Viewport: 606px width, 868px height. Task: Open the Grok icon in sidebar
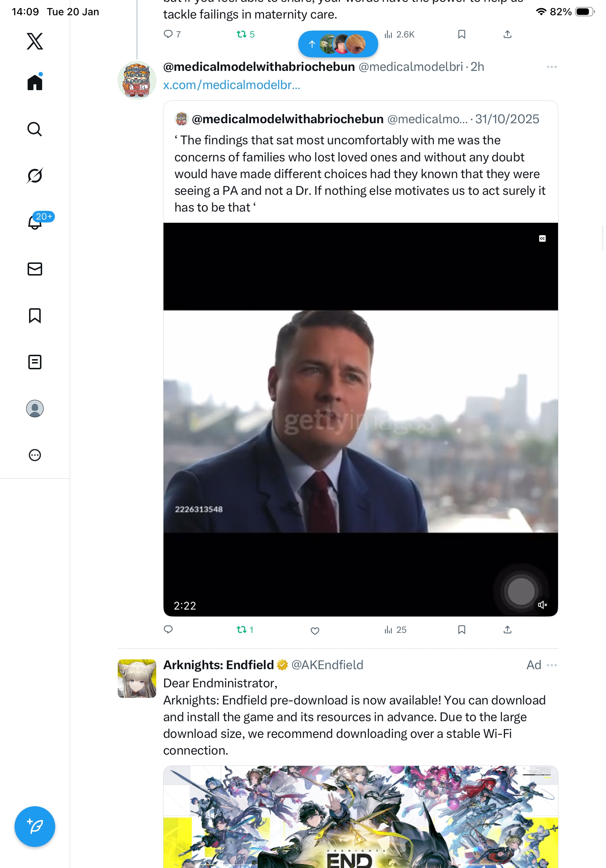pyautogui.click(x=35, y=176)
